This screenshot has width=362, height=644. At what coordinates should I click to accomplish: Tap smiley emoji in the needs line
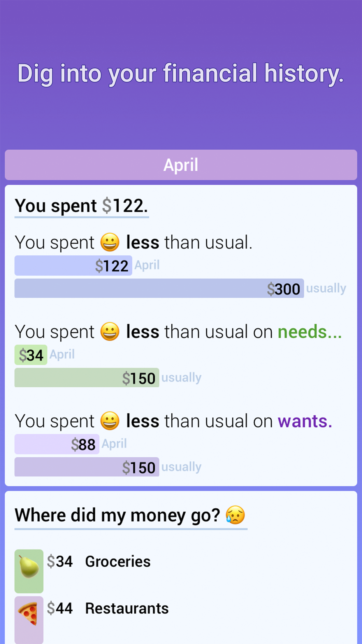point(110,332)
